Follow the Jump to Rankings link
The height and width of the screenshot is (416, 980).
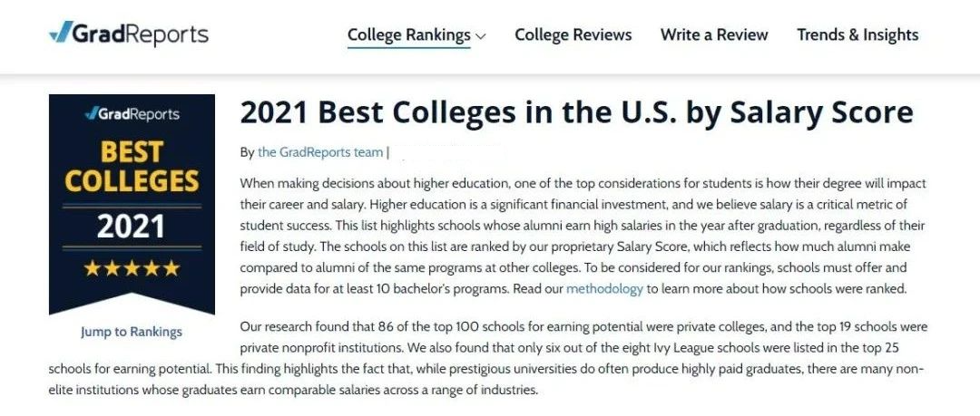click(x=132, y=332)
